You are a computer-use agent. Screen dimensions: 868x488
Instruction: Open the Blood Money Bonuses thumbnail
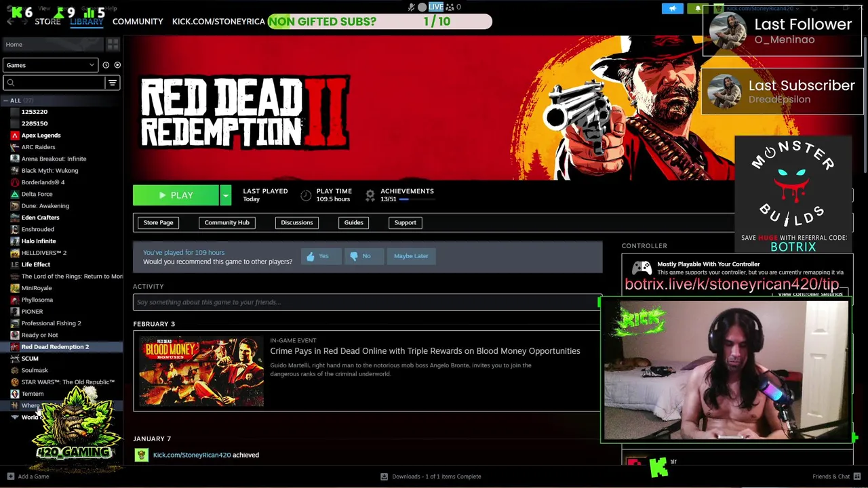(201, 371)
